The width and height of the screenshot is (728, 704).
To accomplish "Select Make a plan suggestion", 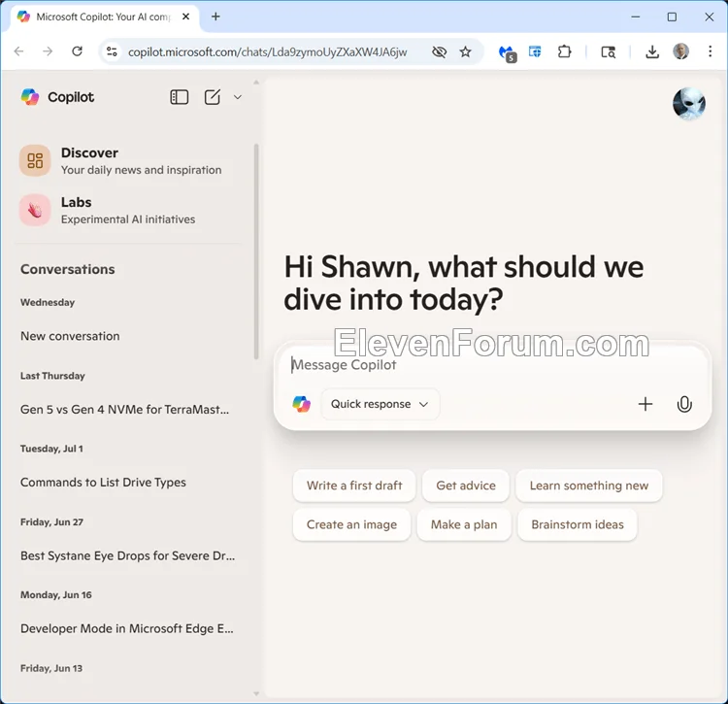I will [x=464, y=524].
